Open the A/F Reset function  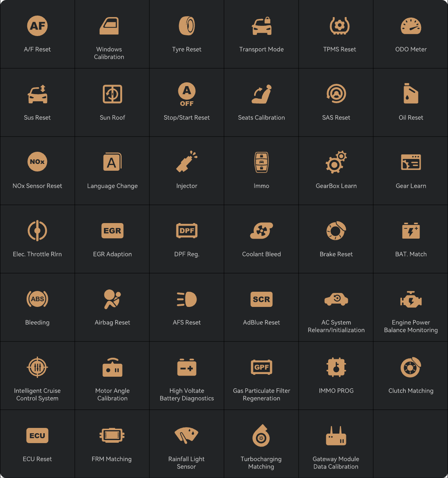coord(37,34)
